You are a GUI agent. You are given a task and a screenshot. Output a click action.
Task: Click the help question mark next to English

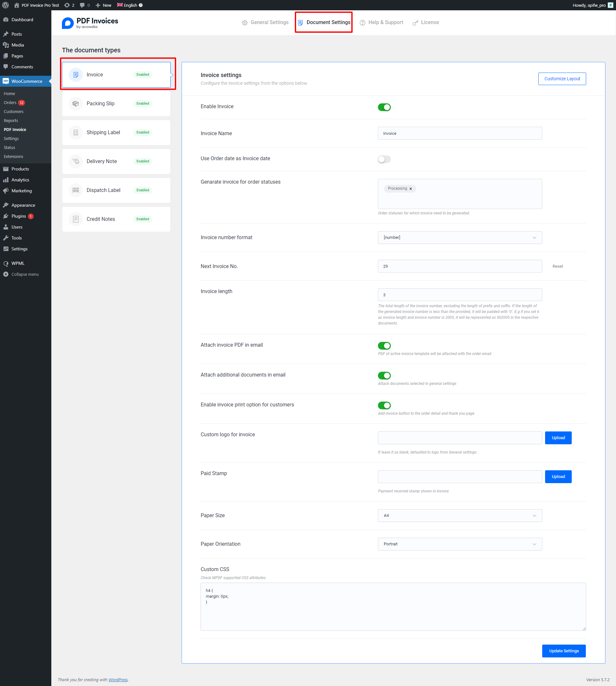141,5
